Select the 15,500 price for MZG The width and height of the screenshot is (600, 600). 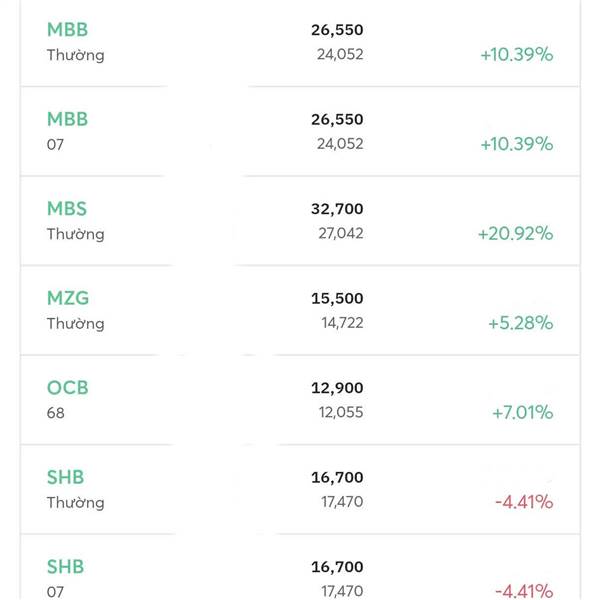[337, 298]
